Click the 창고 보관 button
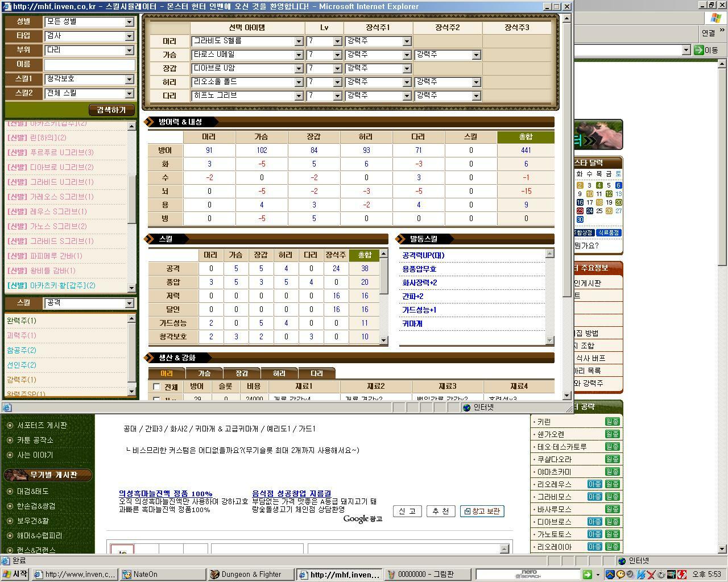This screenshot has height=582, width=728. pyautogui.click(x=482, y=511)
